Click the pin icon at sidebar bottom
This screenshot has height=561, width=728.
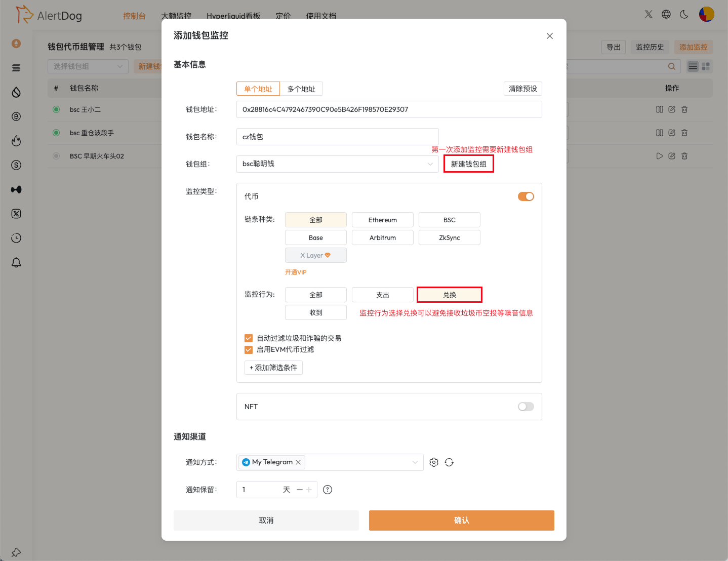point(16,552)
